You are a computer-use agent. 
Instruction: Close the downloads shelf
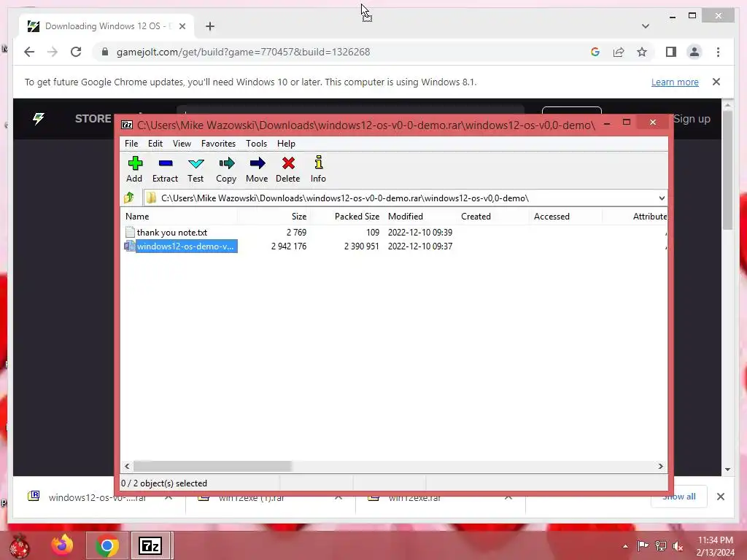point(721,497)
